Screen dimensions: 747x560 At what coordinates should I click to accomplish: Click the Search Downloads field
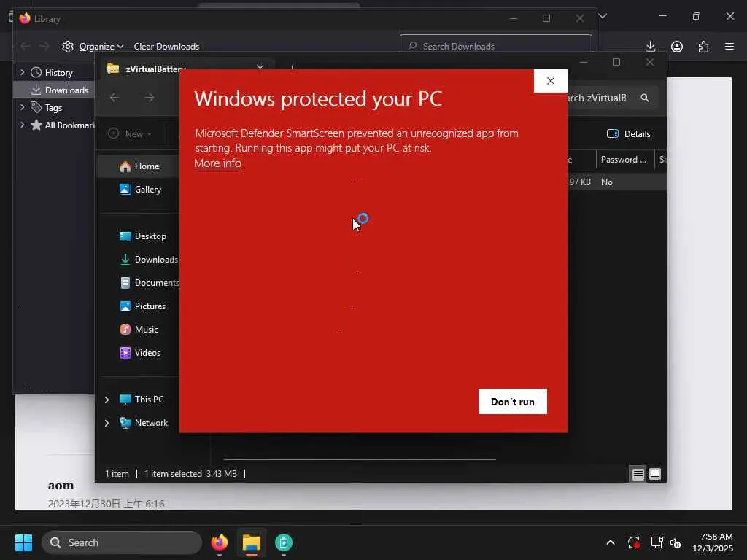click(x=495, y=46)
